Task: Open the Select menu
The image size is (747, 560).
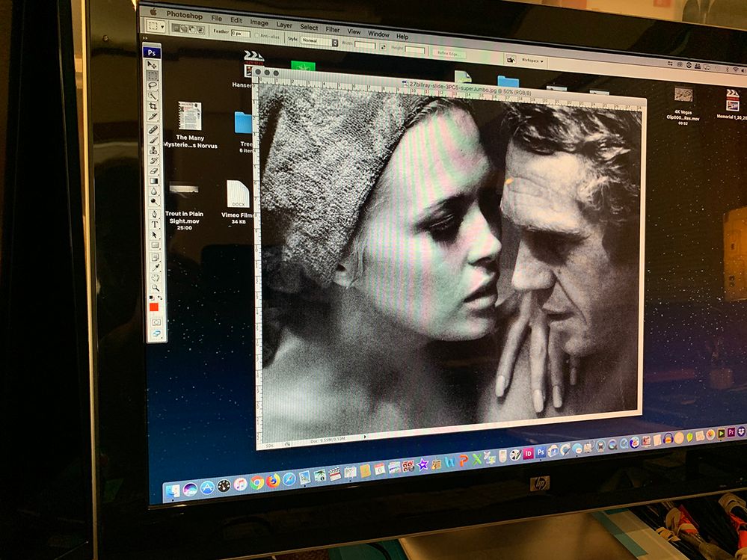Action: tap(309, 28)
